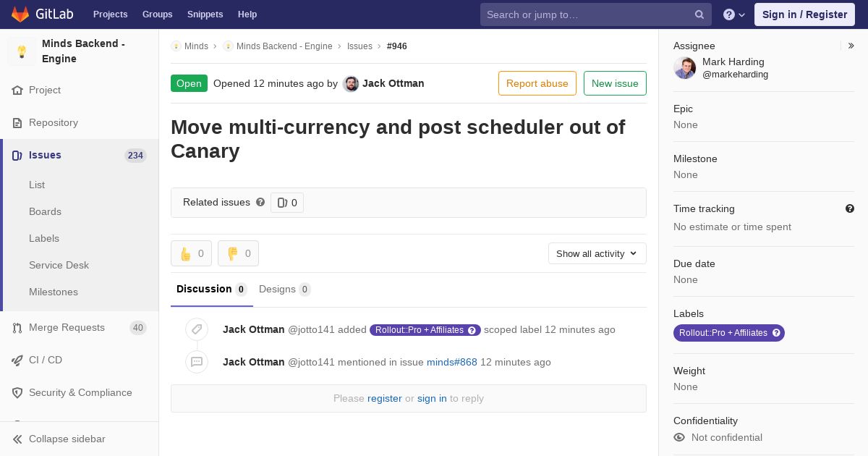
Task: Give a thumbs down reaction
Action: tap(238, 253)
